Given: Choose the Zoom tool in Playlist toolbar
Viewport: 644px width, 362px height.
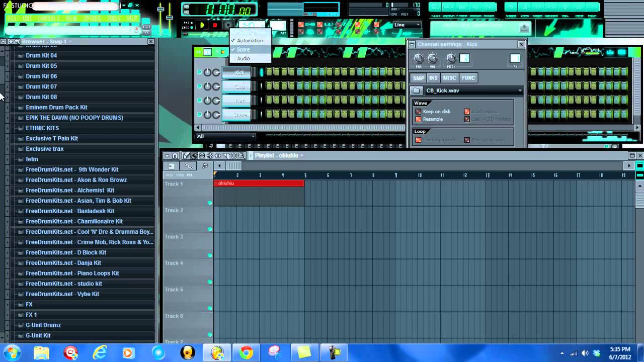Looking at the screenshot, I should click(x=242, y=156).
